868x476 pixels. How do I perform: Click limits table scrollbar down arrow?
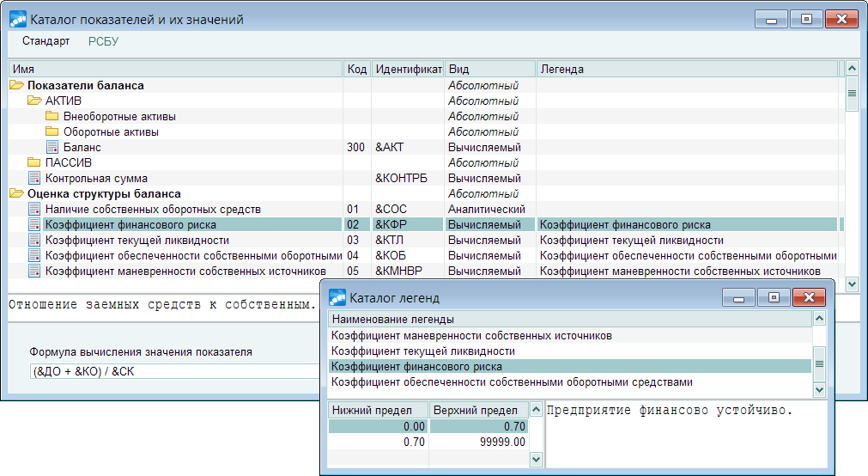pos(535,459)
